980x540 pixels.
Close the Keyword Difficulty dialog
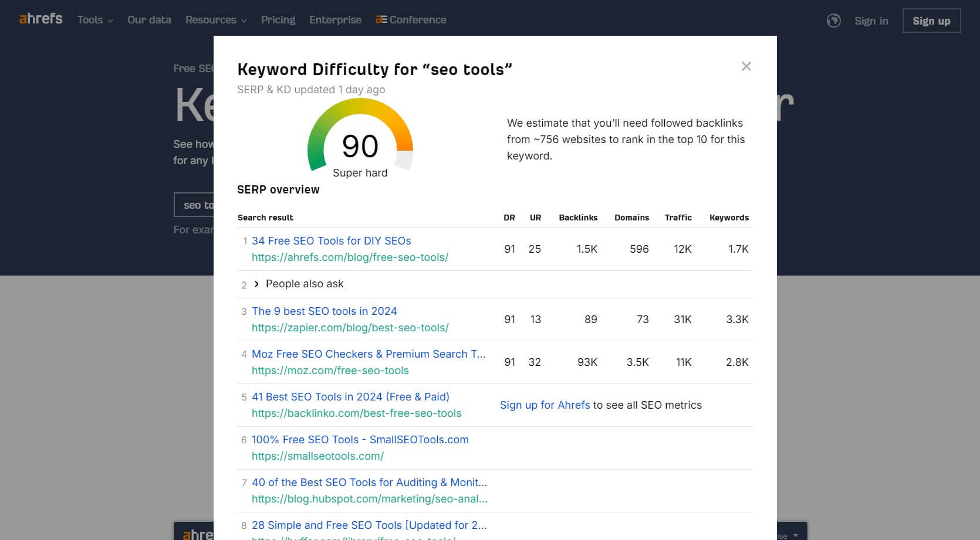point(746,66)
